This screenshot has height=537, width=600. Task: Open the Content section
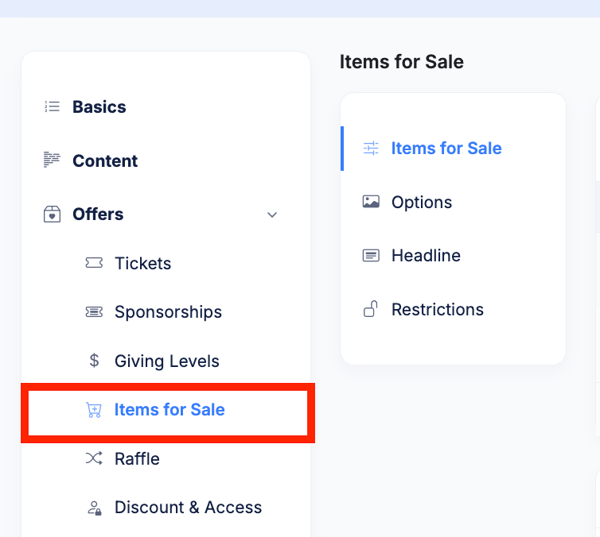coord(105,161)
